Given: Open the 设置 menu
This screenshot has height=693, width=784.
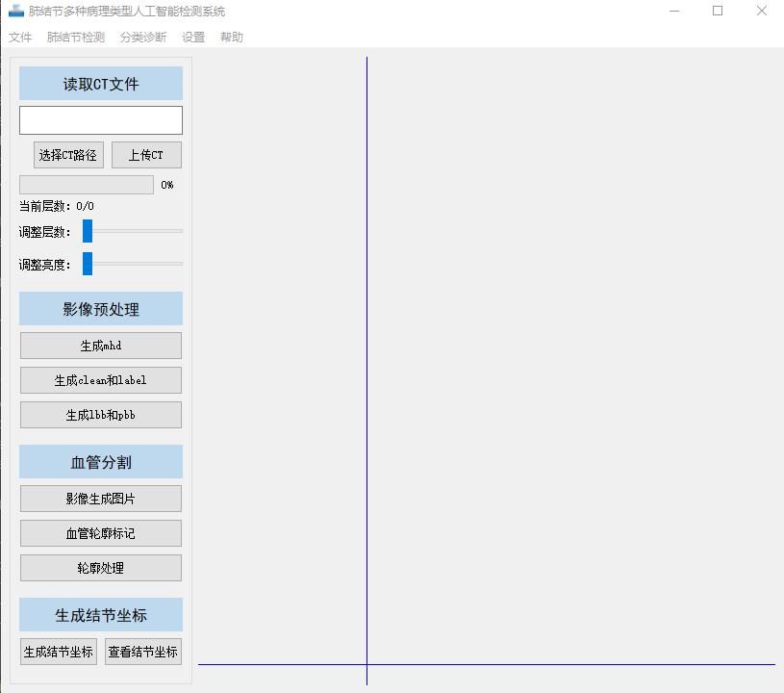Looking at the screenshot, I should click(x=193, y=37).
